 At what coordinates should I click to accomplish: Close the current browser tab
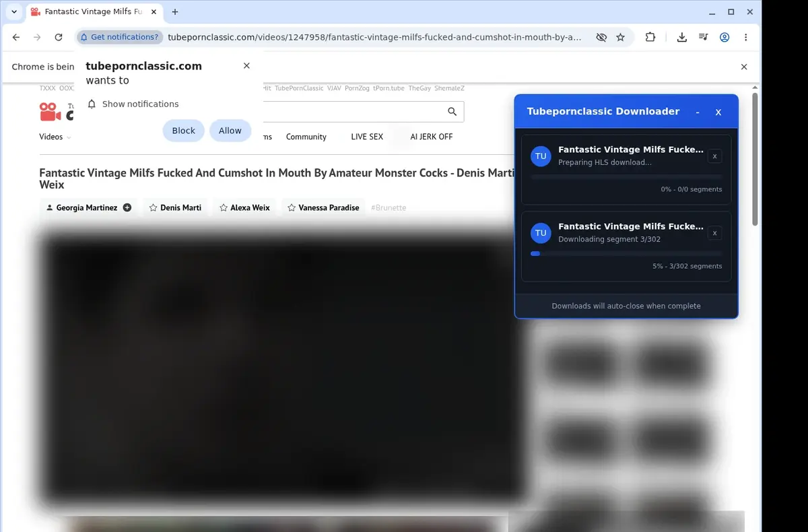tap(154, 11)
